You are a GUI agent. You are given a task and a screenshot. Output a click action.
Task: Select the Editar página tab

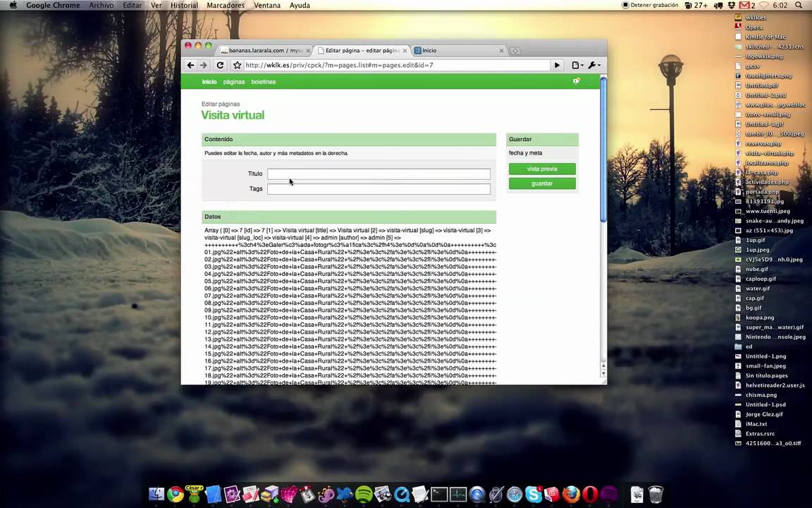click(x=362, y=51)
